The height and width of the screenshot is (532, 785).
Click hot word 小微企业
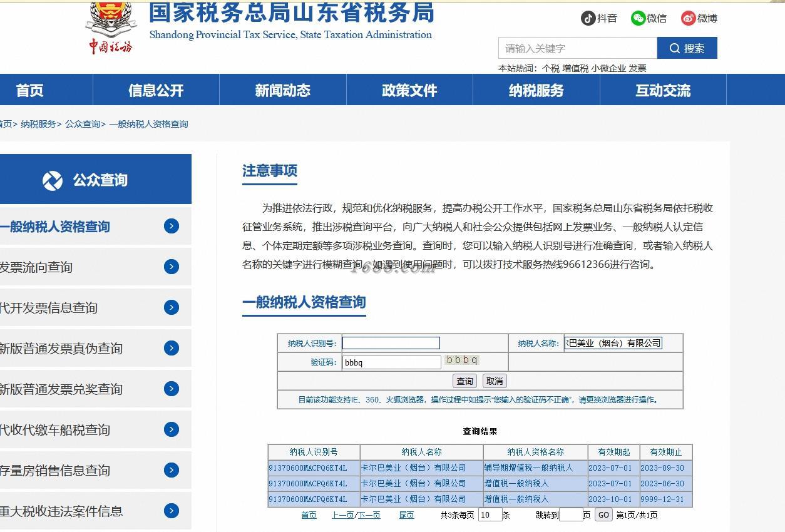[608, 69]
